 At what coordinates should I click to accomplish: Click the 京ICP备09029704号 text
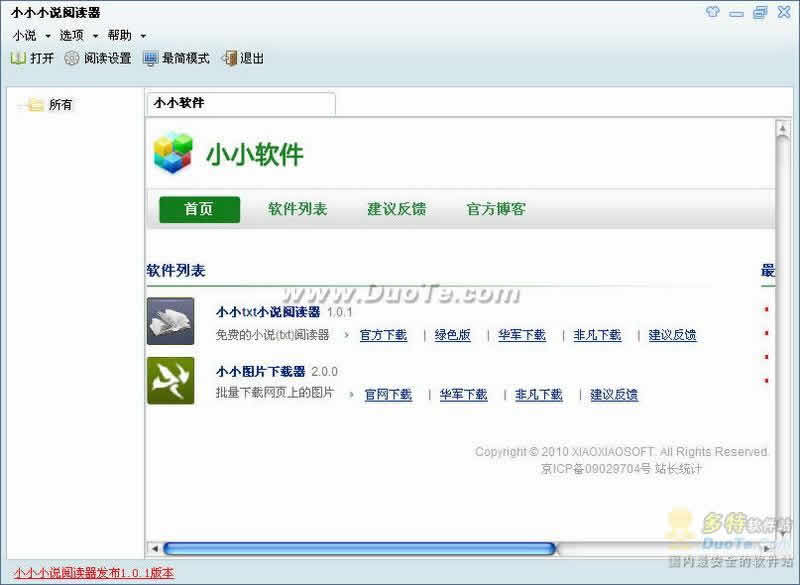click(x=595, y=469)
